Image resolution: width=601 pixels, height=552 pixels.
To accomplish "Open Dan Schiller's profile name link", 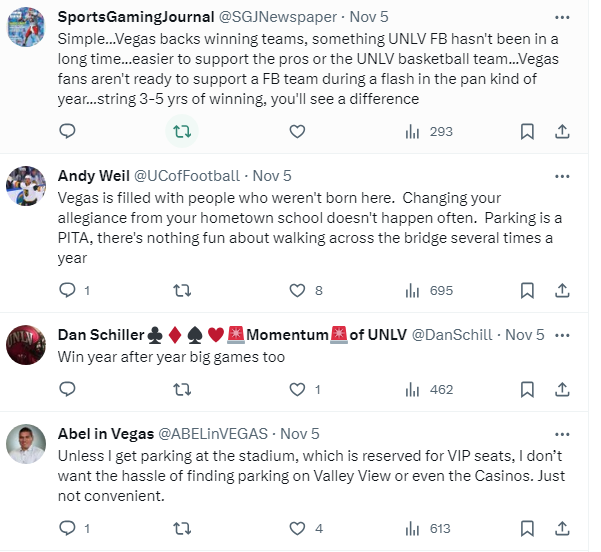I will (101, 334).
